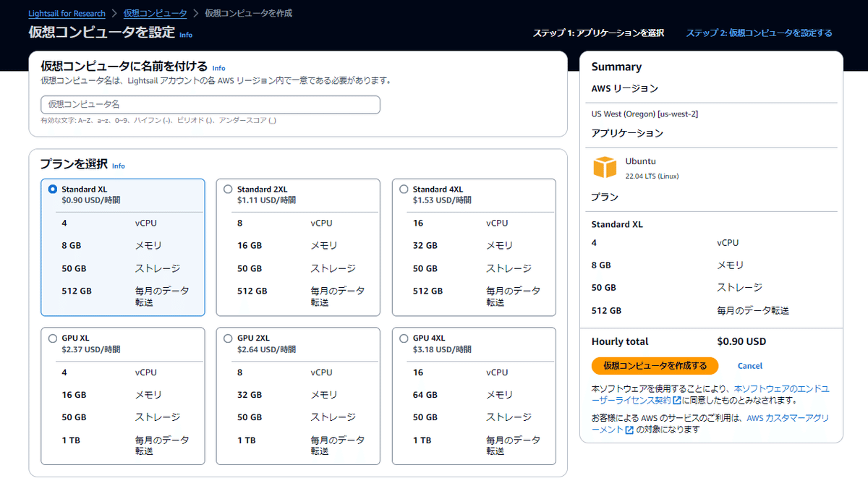Screen dimensions: 868x486
Task: Focus the 仮想コンピュータ名 input field
Action: 210,105
